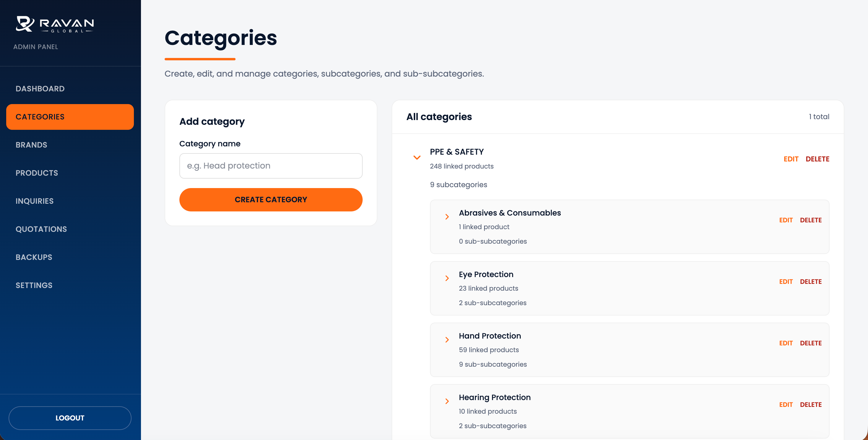Viewport: 868px width, 440px height.
Task: Edit the Eye Protection subcategory
Action: coord(786,282)
